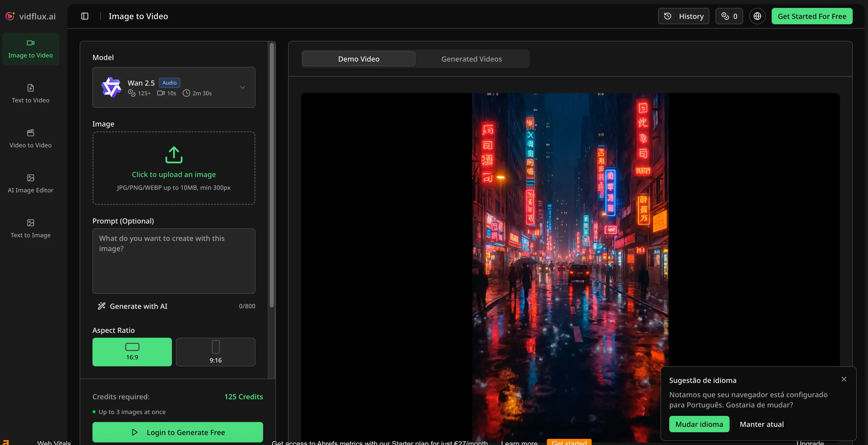Open Image to Video in sidebar
The image size is (868, 445).
31,49
